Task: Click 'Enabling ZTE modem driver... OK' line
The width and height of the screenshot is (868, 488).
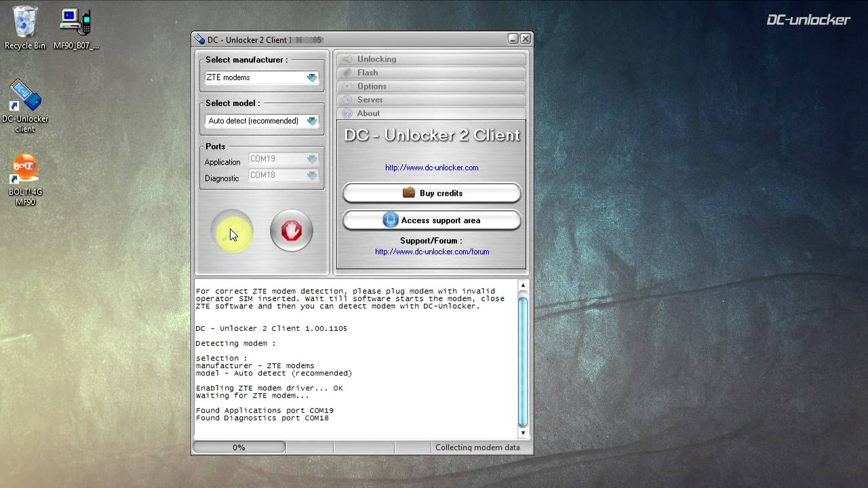Action: pyautogui.click(x=269, y=388)
